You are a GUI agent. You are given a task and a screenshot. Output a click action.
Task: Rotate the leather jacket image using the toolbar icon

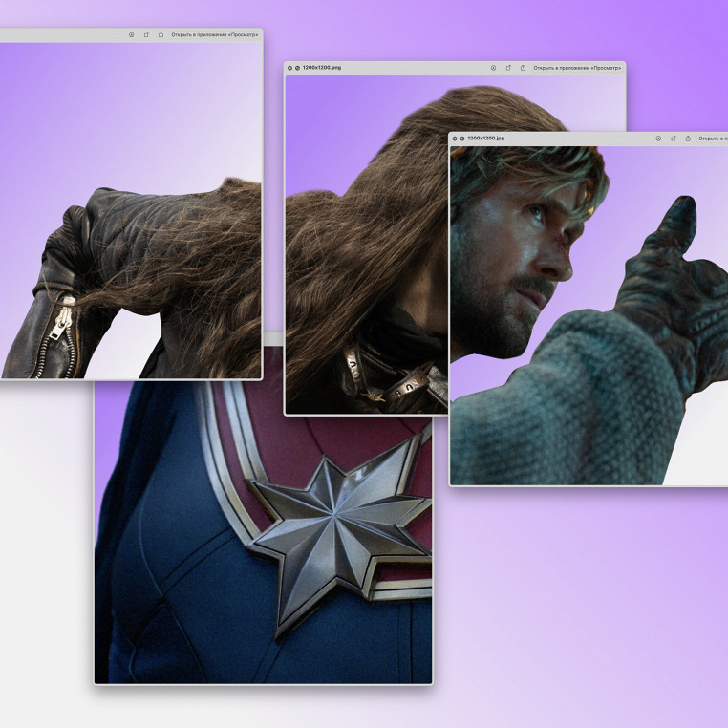coord(146,34)
